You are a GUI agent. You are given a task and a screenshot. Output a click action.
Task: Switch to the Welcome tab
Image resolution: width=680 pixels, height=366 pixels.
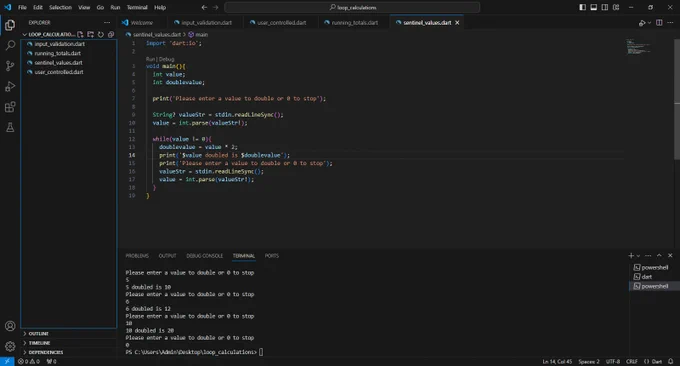(x=141, y=23)
